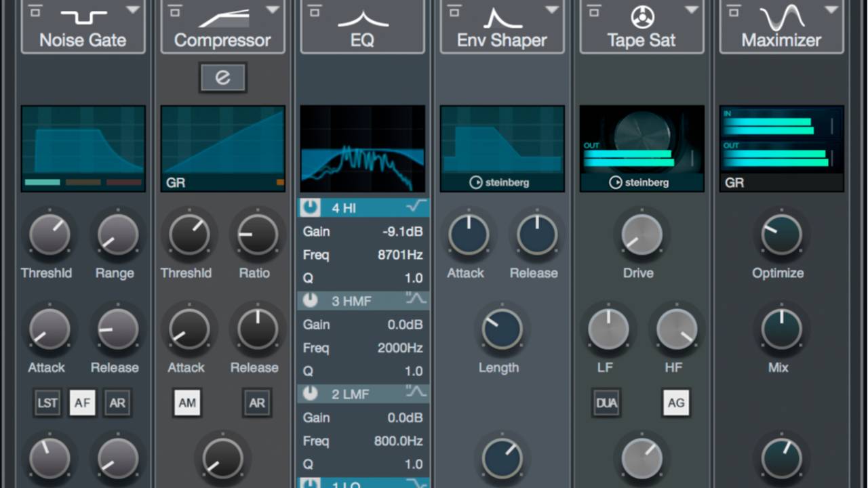The height and width of the screenshot is (488, 868).
Task: Click the Compressor Ratio knob
Action: [258, 235]
